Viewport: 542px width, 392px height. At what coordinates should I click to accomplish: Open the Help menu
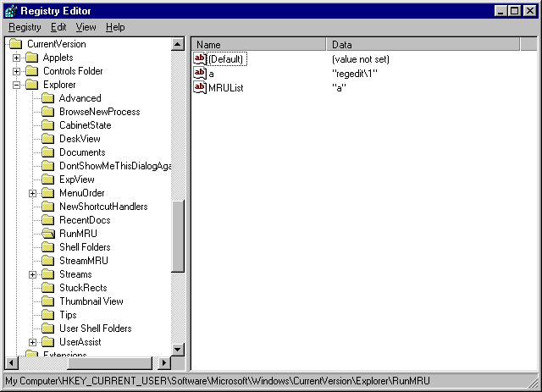[x=115, y=27]
